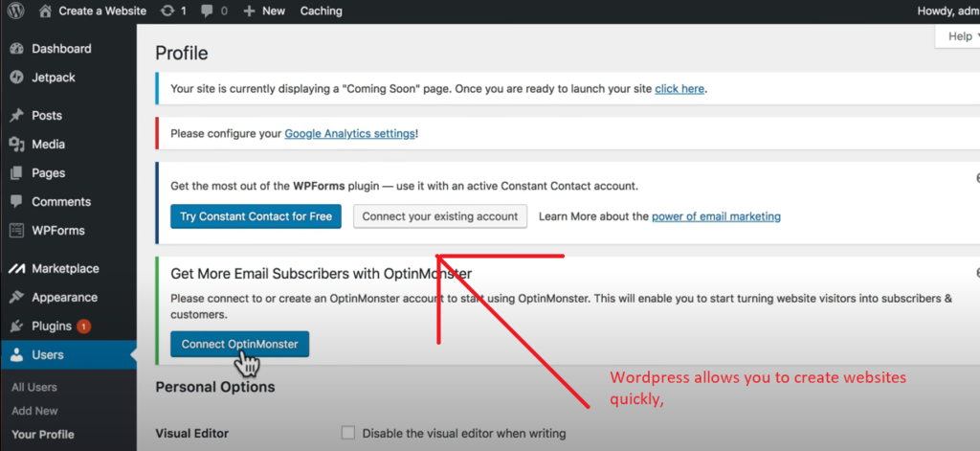
Task: Open power of email marketing link
Action: click(716, 216)
